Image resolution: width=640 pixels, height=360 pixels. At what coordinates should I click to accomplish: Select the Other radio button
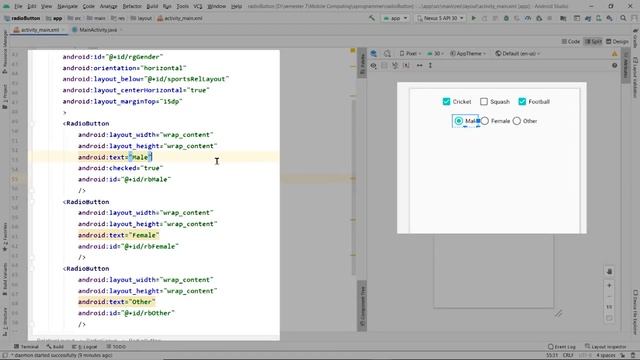coord(517,121)
